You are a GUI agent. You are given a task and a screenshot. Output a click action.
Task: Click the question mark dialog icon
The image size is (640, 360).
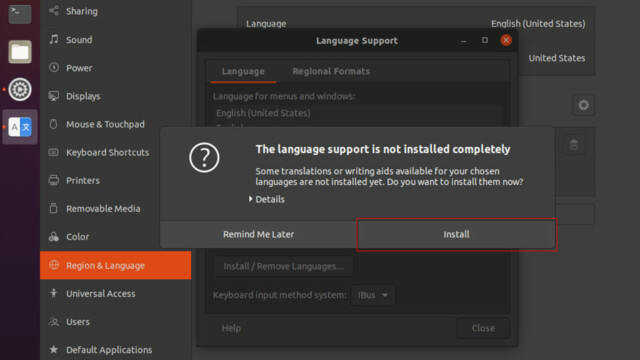[x=204, y=158]
